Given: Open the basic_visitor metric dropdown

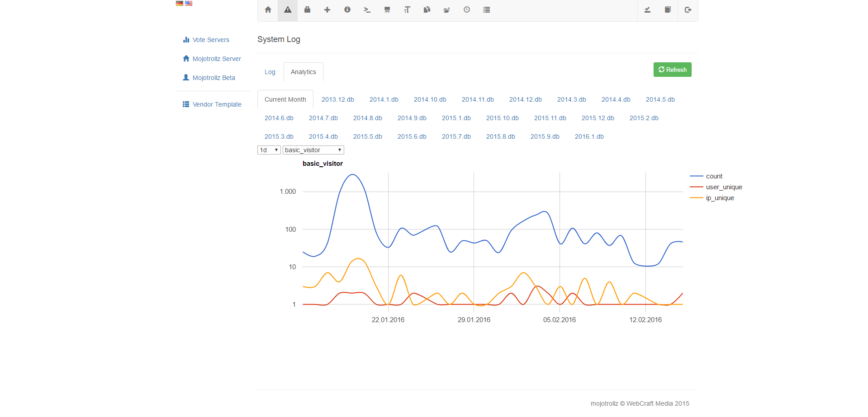Looking at the screenshot, I should (x=313, y=150).
